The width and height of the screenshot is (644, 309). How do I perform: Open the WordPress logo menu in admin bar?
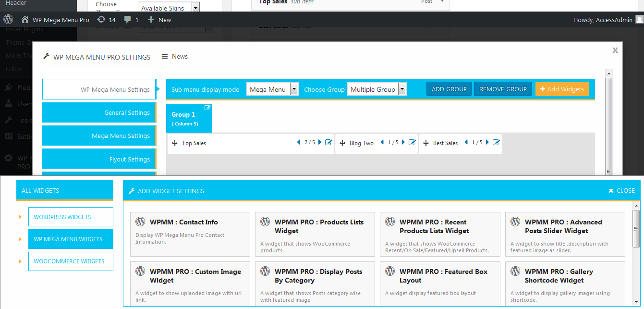[8, 20]
